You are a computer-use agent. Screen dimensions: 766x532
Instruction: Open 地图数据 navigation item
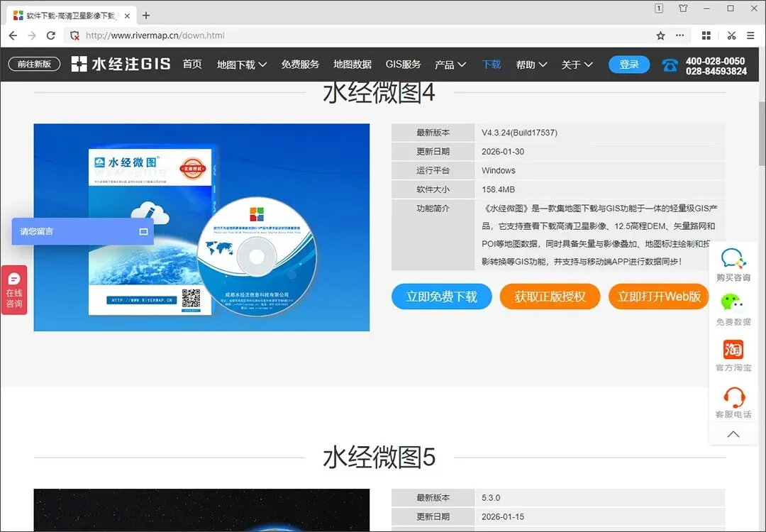click(353, 65)
